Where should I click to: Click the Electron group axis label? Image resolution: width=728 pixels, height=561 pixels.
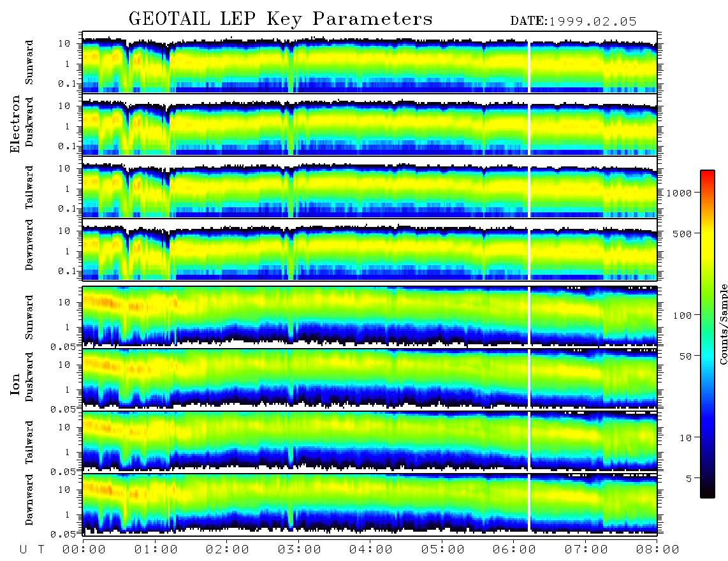(x=15, y=124)
